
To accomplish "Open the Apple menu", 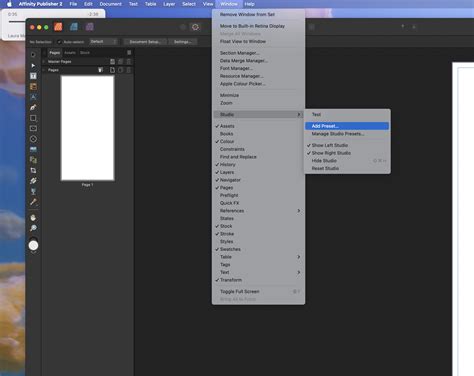I will pyautogui.click(x=9, y=4).
